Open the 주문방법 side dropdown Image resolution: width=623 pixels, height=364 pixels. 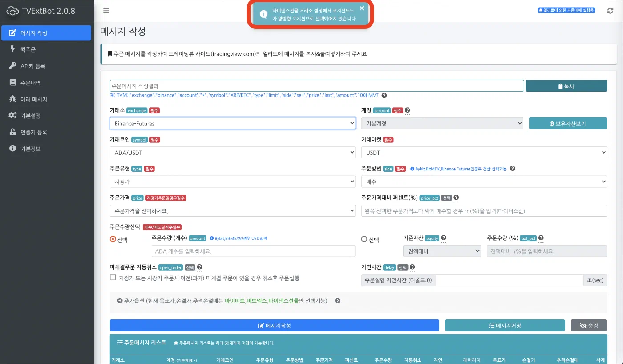484,182
